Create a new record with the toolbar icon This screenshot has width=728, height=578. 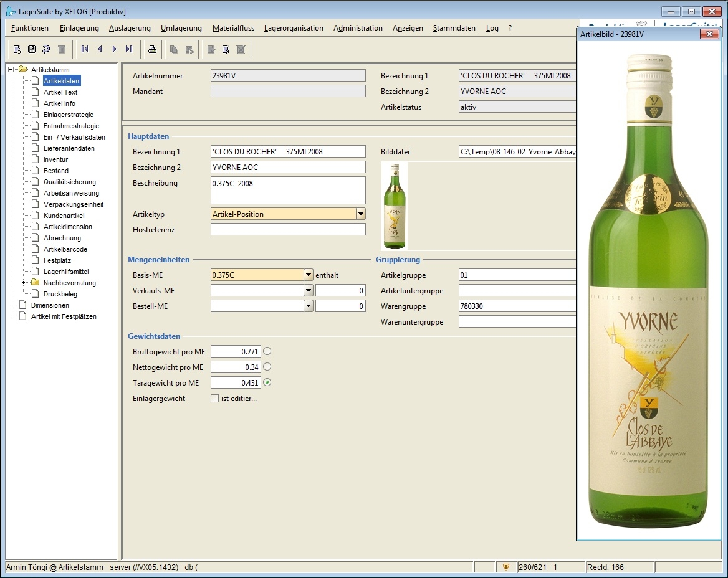(x=17, y=49)
